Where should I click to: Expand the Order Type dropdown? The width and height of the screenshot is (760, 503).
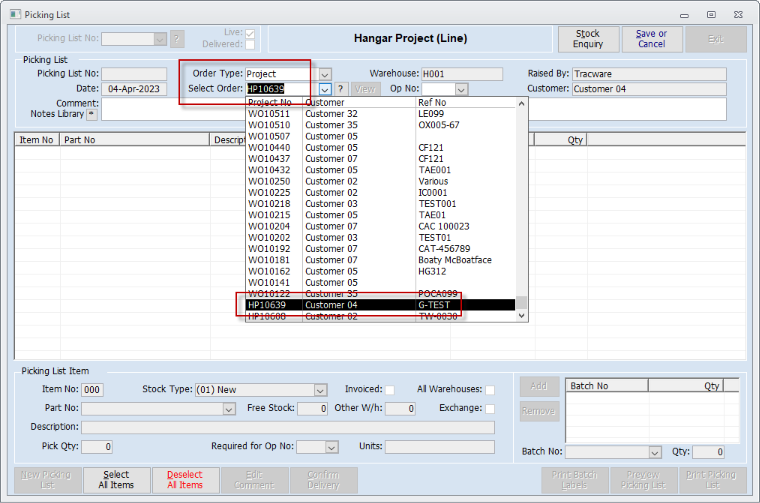[325, 74]
